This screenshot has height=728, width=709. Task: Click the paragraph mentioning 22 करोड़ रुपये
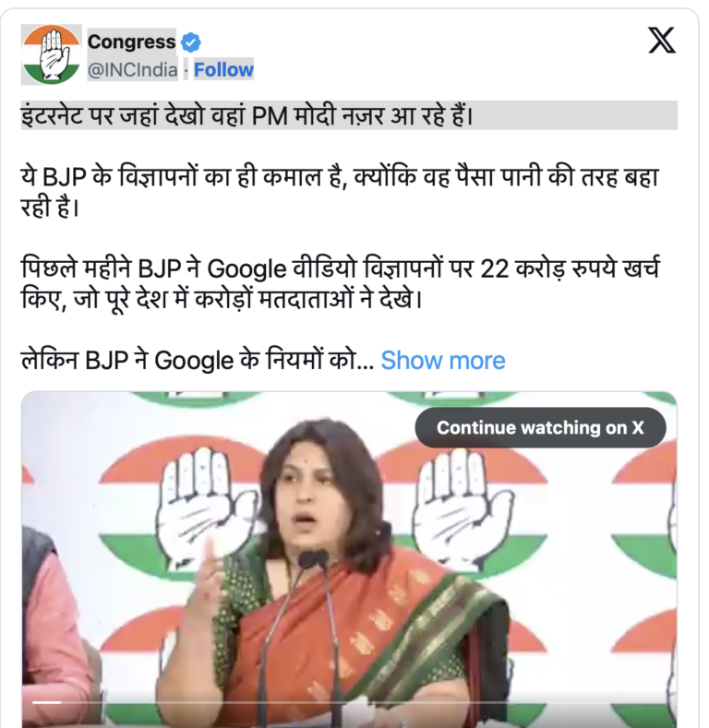[340, 283]
